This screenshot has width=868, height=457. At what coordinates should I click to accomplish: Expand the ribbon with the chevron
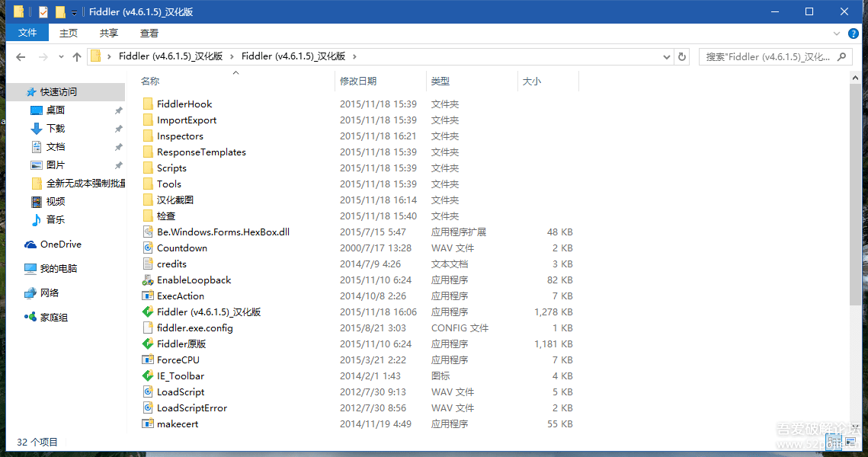tap(837, 34)
